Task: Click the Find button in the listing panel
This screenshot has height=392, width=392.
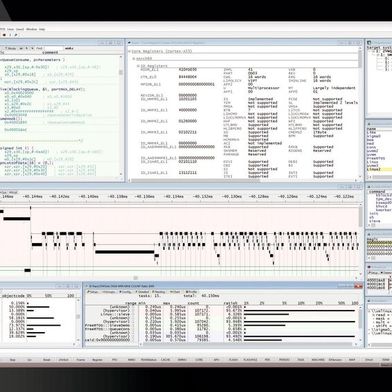Action: (x=39, y=48)
